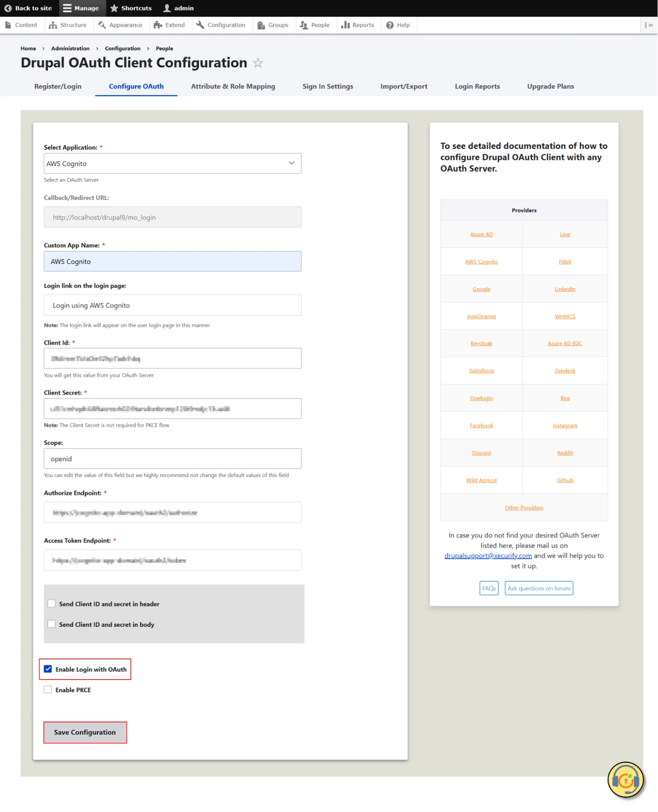Open the support chat headset icon
This screenshot has height=812, width=658.
click(625, 780)
